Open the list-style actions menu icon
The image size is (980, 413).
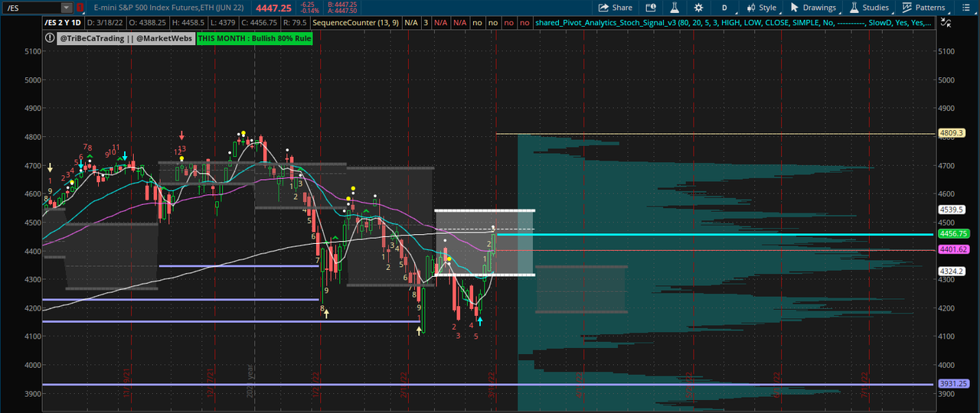point(967,8)
